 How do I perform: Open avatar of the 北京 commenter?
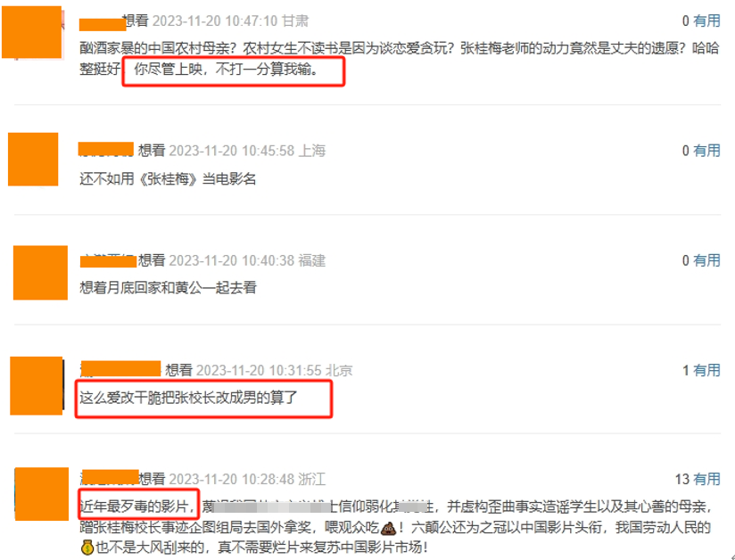point(37,386)
